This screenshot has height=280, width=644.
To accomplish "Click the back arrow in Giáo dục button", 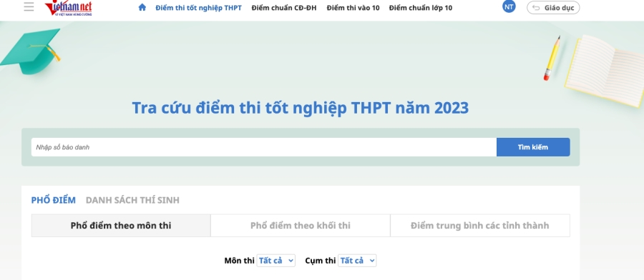I will point(535,7).
